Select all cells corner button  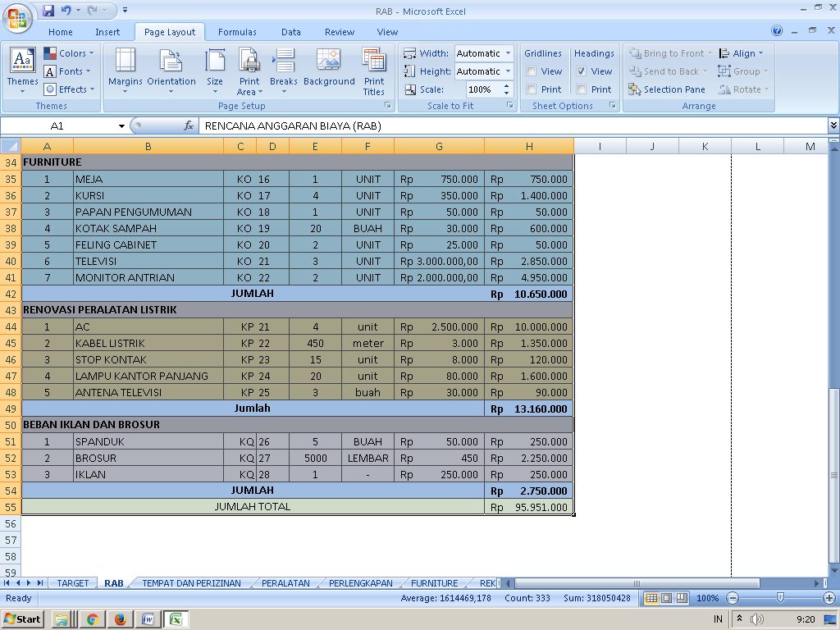click(11, 146)
